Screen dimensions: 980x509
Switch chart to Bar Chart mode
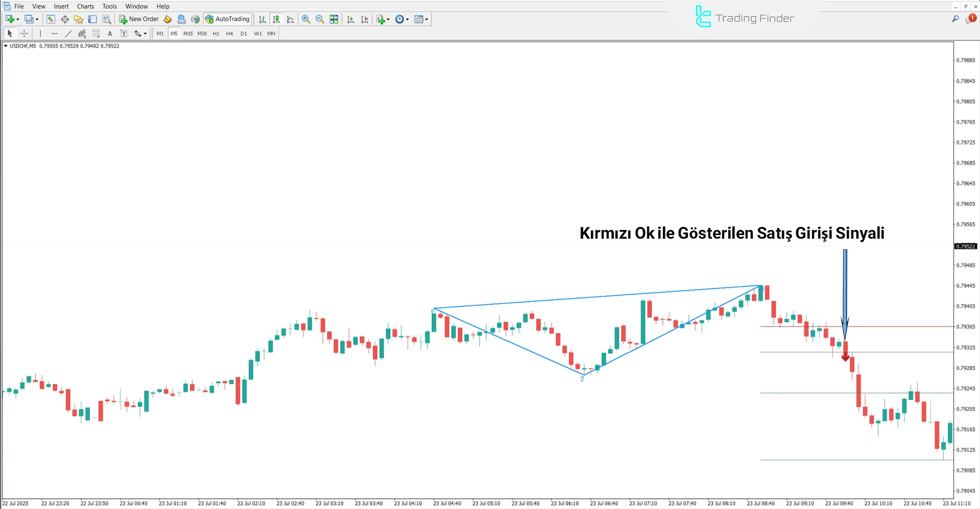click(x=262, y=19)
